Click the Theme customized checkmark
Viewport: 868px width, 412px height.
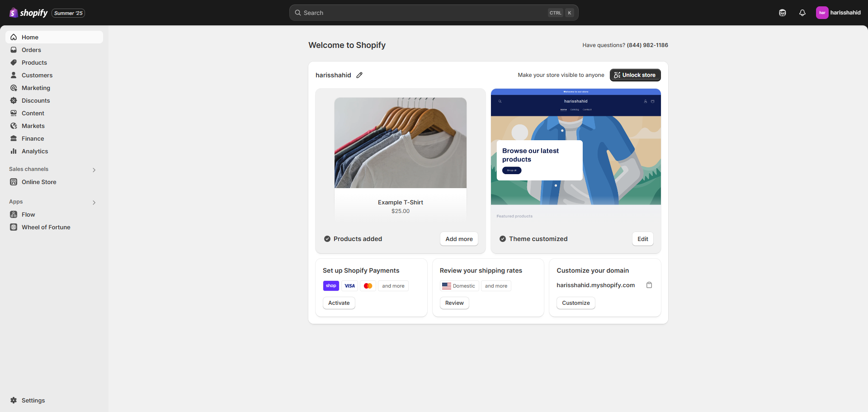coord(503,239)
